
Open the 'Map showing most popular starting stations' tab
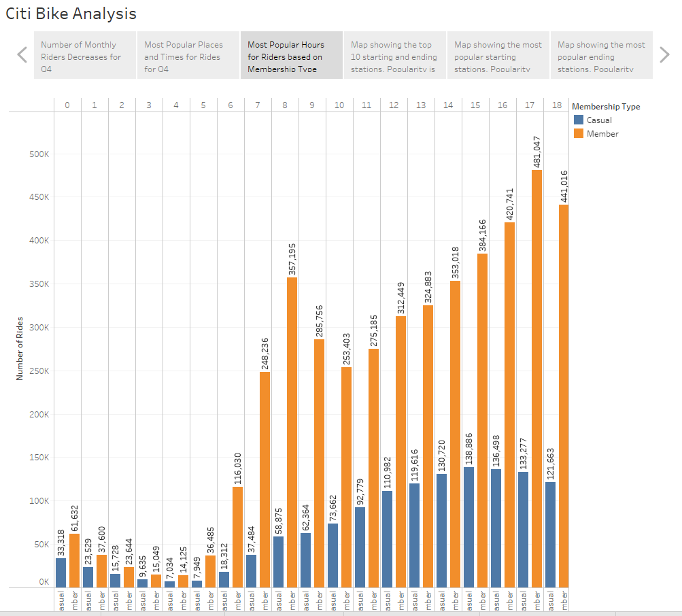(x=498, y=54)
